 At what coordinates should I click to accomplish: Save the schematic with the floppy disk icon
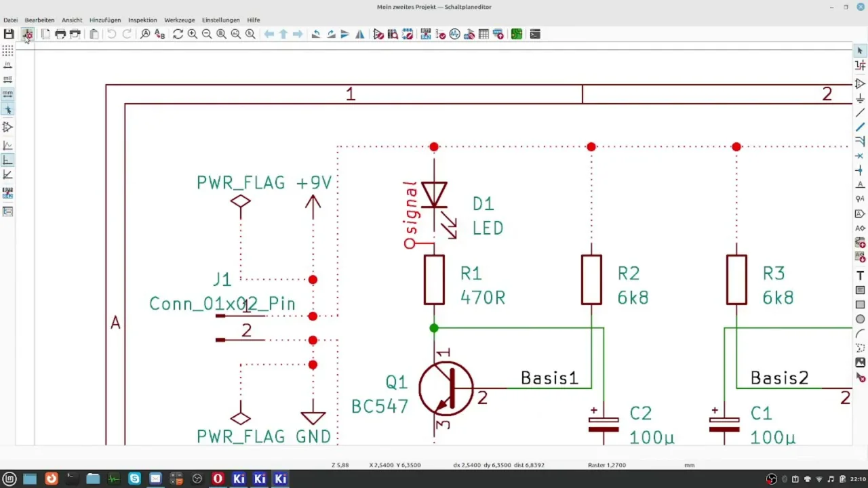(x=9, y=34)
